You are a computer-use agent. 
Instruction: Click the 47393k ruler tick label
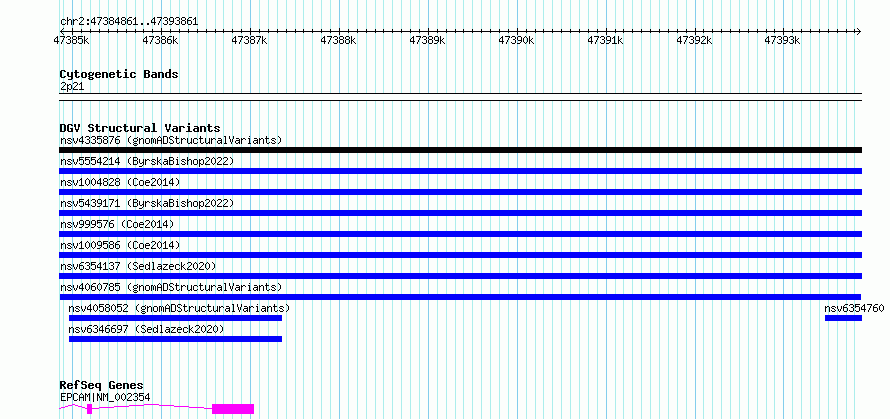782,40
